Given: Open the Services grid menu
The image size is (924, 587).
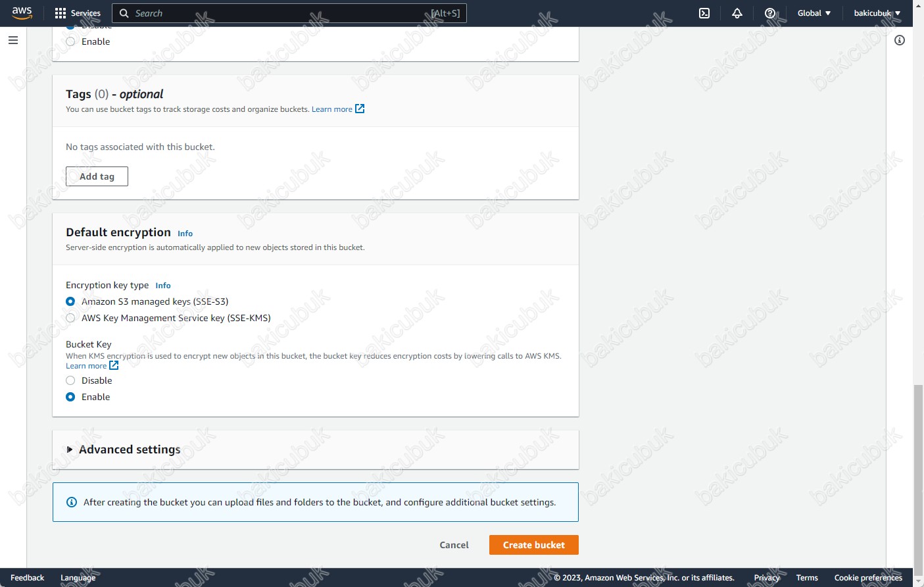Looking at the screenshot, I should (x=61, y=13).
